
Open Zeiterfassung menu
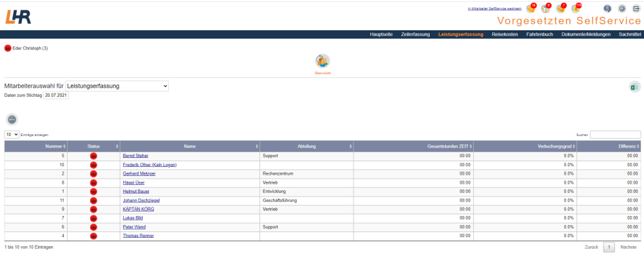tap(415, 35)
